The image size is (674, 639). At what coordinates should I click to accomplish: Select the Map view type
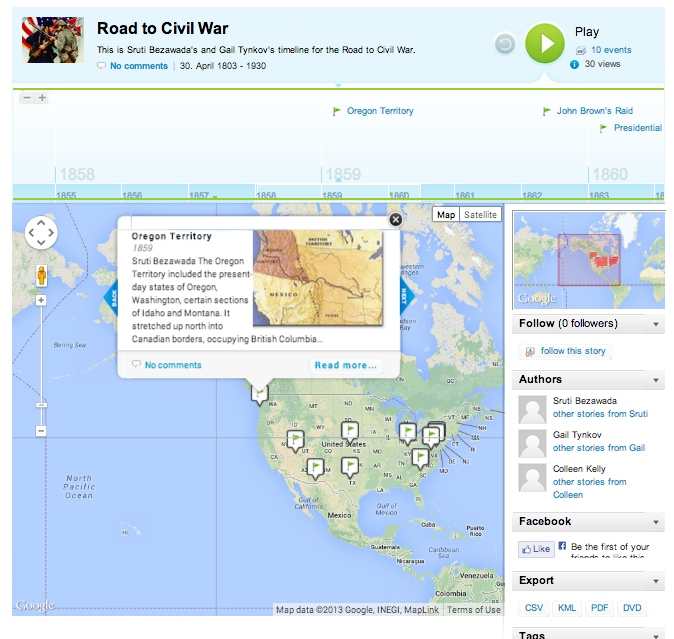(x=446, y=215)
